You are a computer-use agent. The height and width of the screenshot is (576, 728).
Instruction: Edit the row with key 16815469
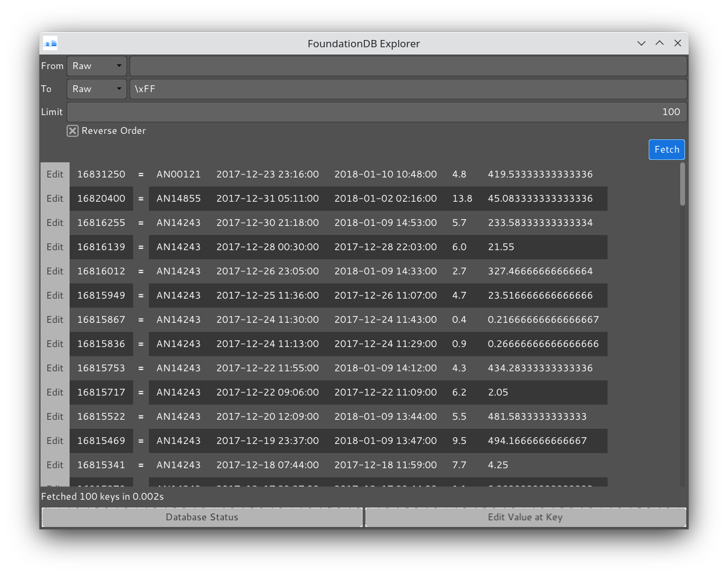(x=55, y=441)
